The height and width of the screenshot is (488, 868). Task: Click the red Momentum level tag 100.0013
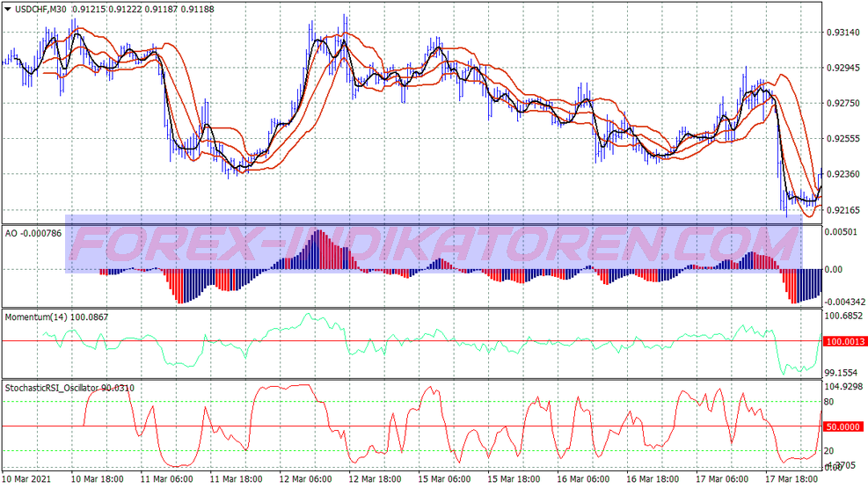click(845, 341)
